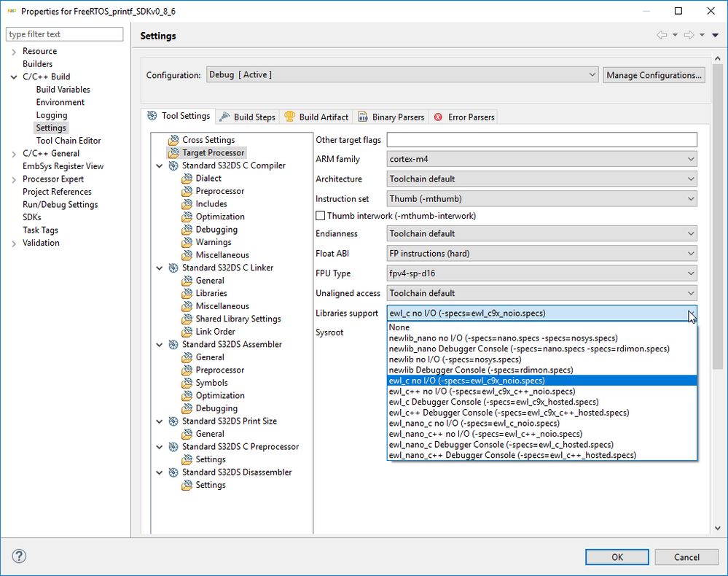728x576 pixels.
Task: Click the Symbols settings icon
Action: (x=187, y=383)
